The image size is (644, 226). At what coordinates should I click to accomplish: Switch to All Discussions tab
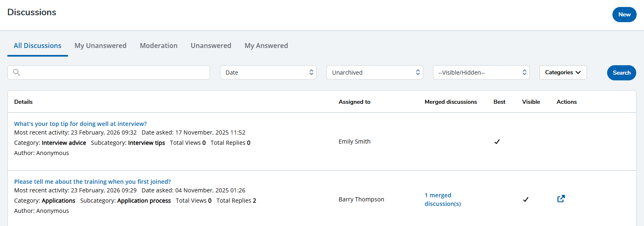tap(38, 46)
